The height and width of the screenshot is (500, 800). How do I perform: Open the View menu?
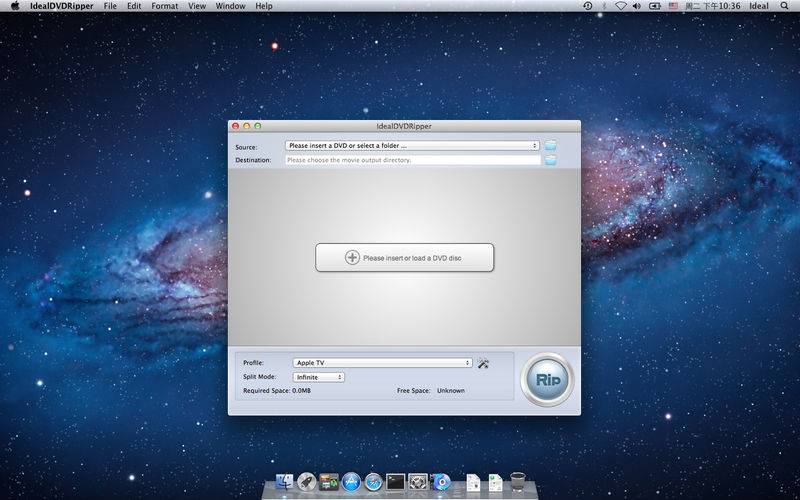197,6
